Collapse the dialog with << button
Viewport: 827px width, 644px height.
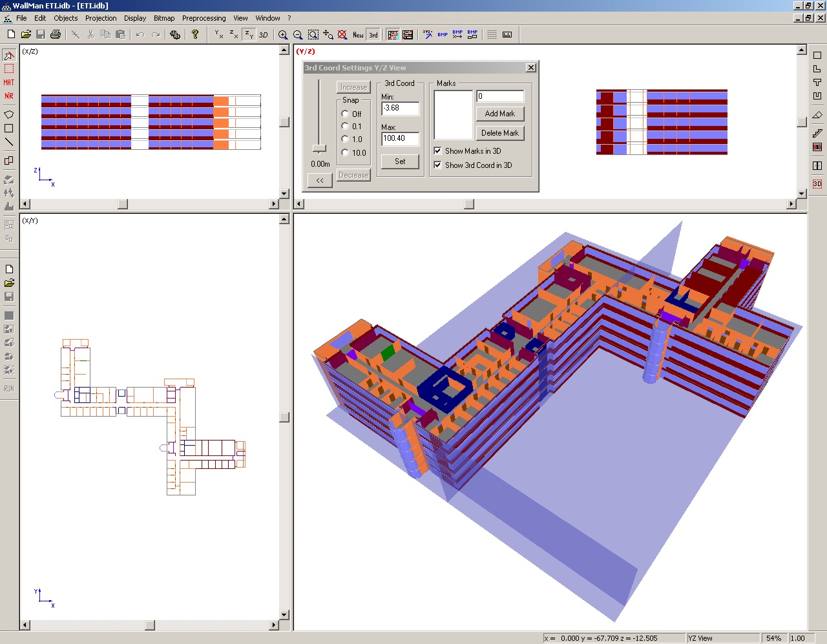click(x=320, y=180)
